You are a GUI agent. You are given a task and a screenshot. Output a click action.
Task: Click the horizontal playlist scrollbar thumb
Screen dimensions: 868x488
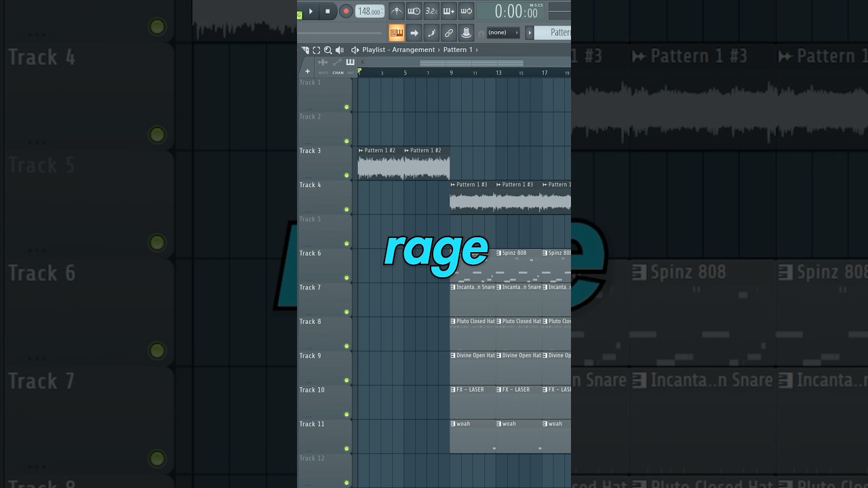[x=471, y=63]
